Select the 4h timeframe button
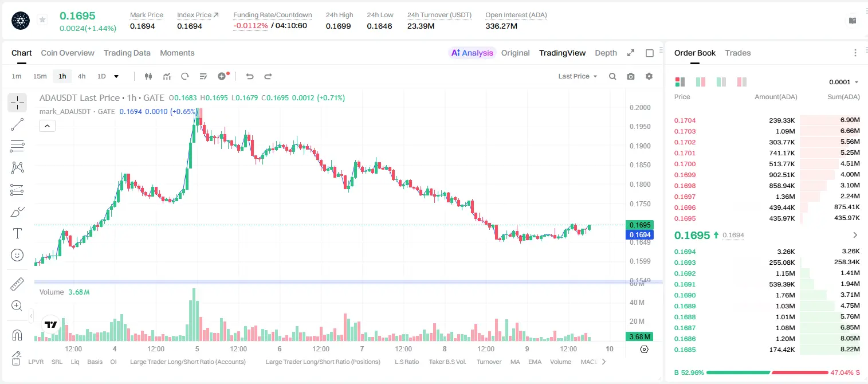The image size is (868, 384). click(81, 76)
